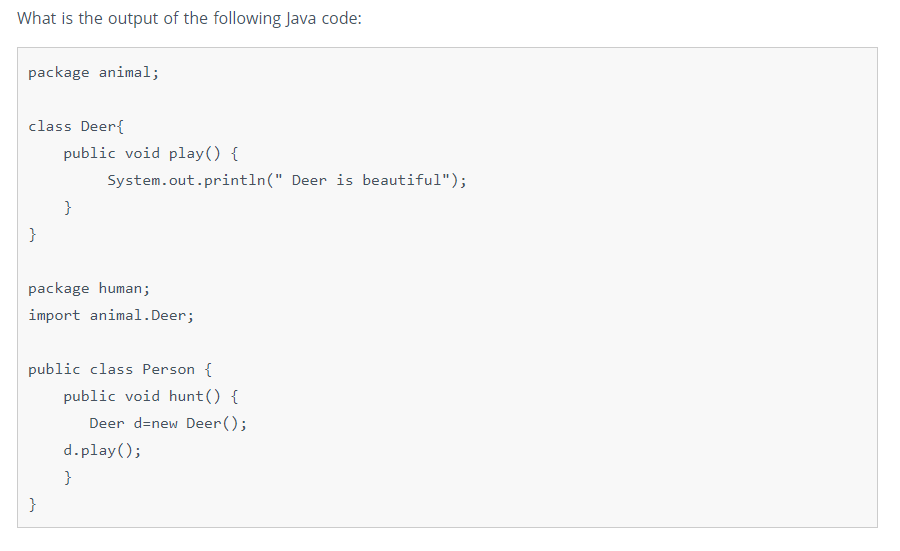Click the word 'Person' in class declaration
This screenshot has width=900, height=551.
tap(168, 369)
